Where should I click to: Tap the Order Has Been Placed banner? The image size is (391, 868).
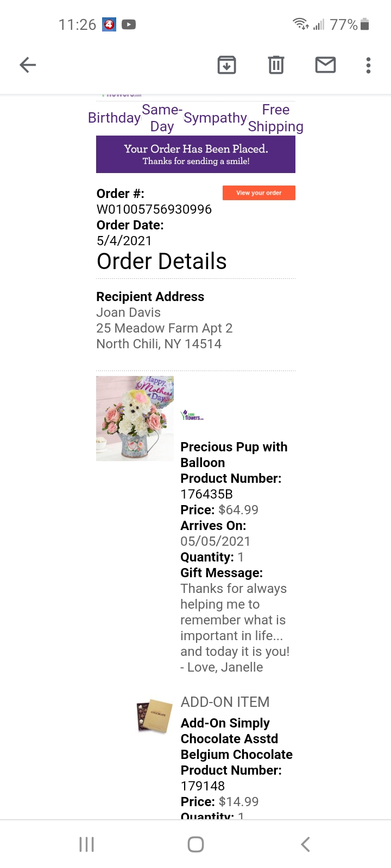(x=195, y=154)
